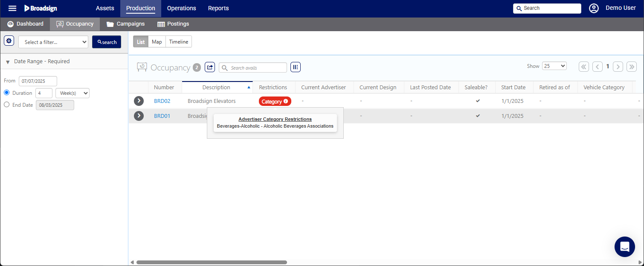
Task: Open the Show 25 rows dropdown
Action: (554, 66)
